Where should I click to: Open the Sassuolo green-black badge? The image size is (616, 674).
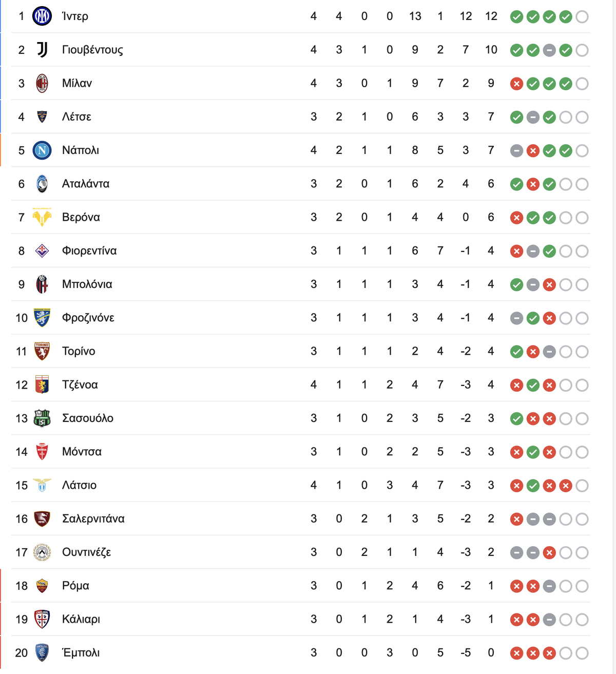[x=42, y=418]
